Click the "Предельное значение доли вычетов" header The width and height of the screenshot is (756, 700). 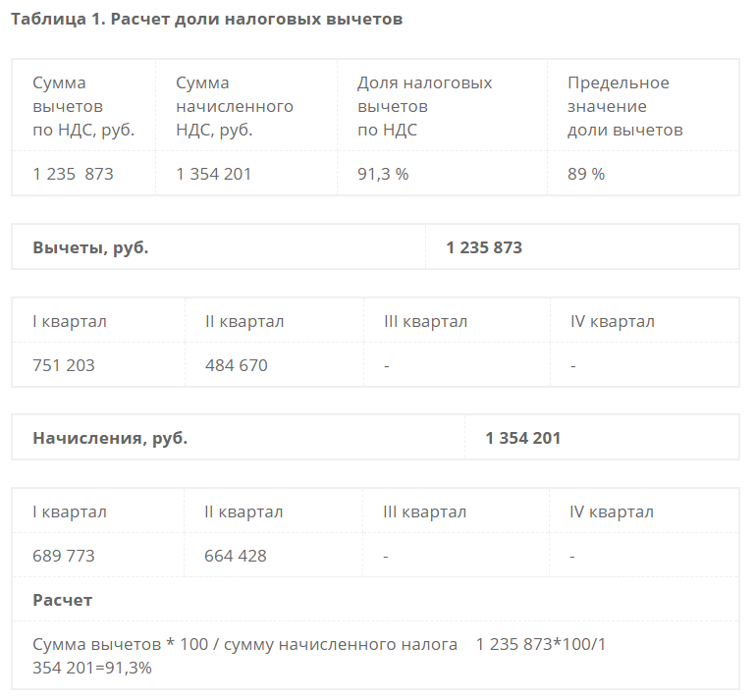[x=624, y=106]
